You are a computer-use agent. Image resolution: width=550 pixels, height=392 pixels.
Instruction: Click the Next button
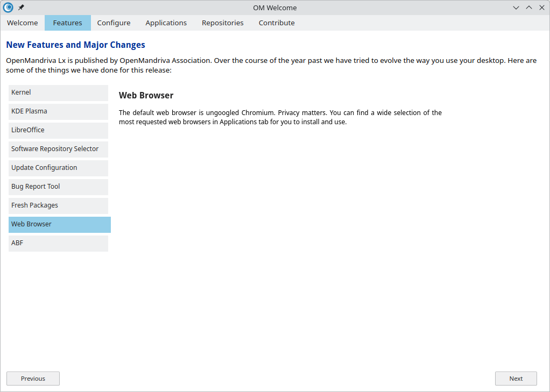point(516,379)
